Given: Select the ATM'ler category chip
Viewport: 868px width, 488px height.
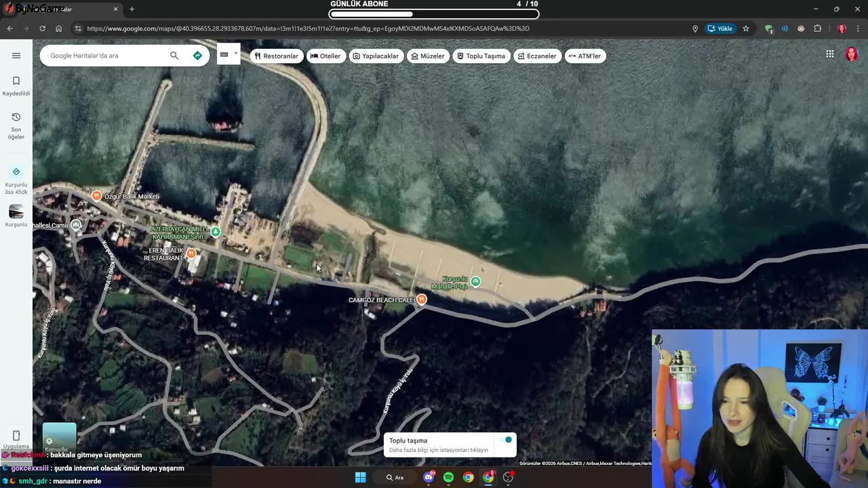Looking at the screenshot, I should point(585,56).
